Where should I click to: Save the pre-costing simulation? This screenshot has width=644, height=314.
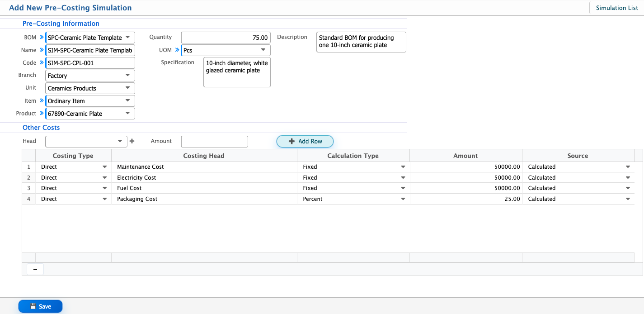(x=40, y=306)
